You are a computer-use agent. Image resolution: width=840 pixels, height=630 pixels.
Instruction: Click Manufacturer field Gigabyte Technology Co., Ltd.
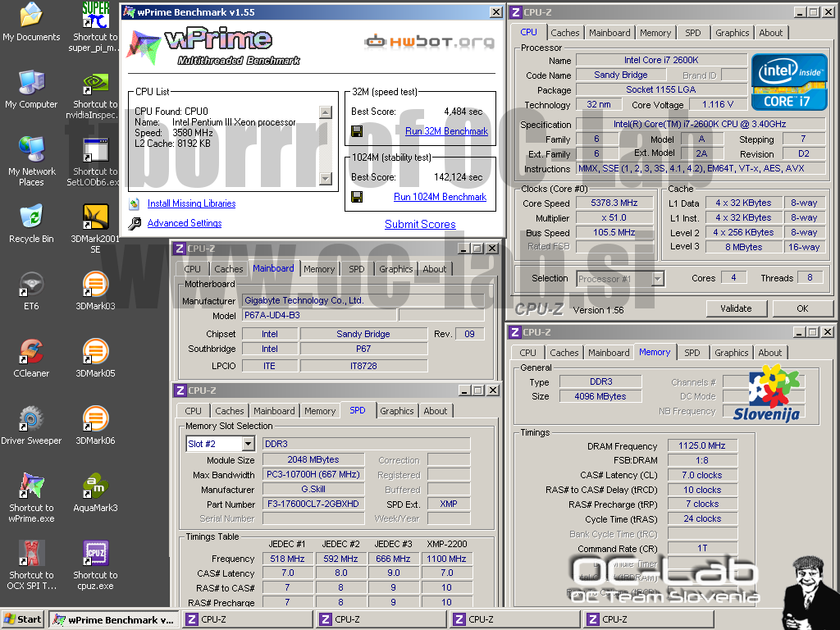coord(363,300)
